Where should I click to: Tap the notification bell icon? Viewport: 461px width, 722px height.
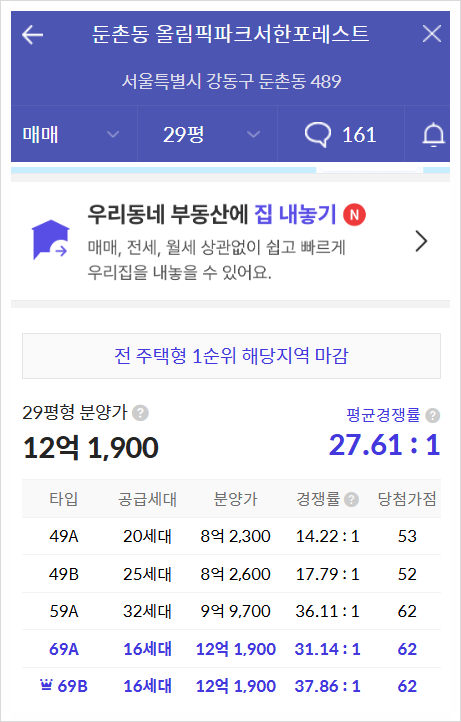tap(433, 135)
